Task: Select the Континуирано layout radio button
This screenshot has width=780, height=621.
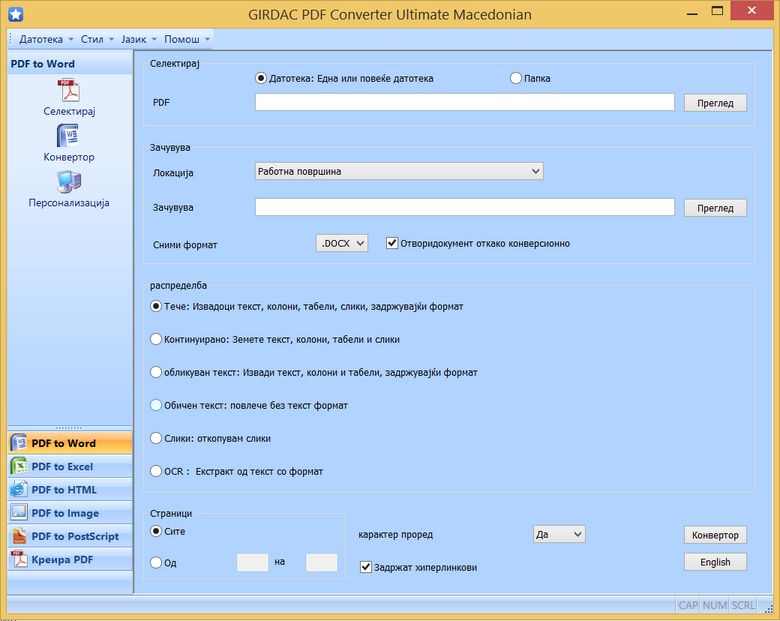Action: click(156, 339)
